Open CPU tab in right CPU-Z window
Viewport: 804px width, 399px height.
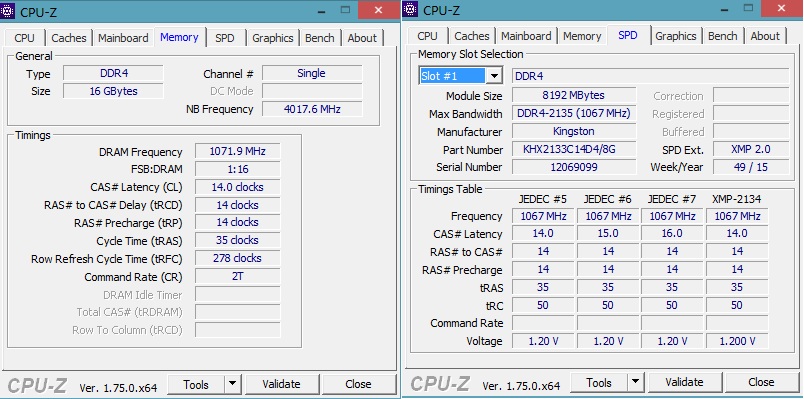pyautogui.click(x=428, y=36)
